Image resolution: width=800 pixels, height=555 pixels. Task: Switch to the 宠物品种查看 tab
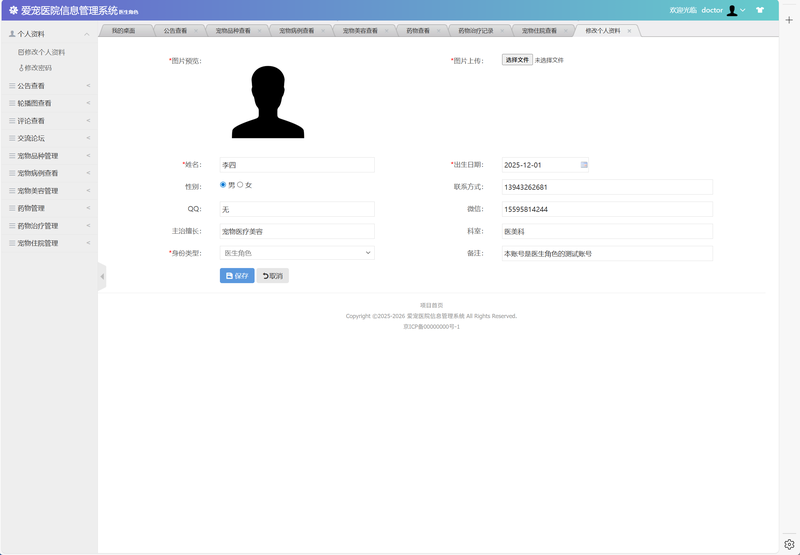[x=233, y=31]
